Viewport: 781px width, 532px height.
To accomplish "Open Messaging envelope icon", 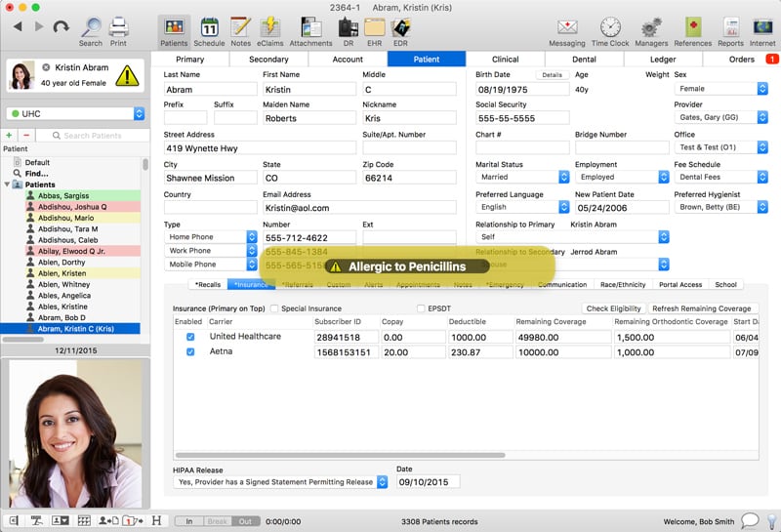I will (x=567, y=32).
